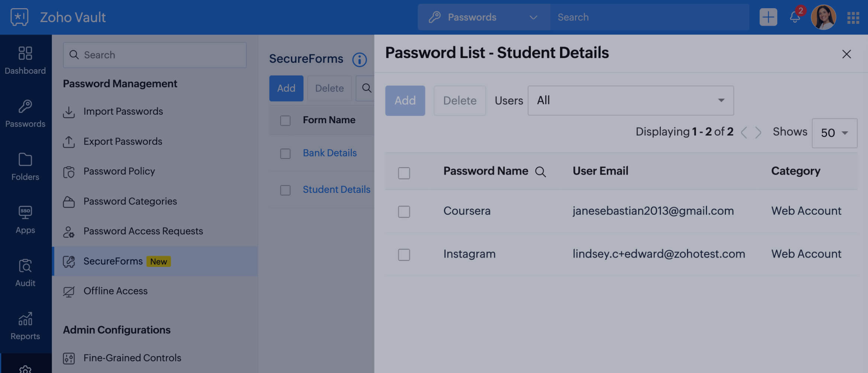Select Import Passwords in settings menu
868x373 pixels.
pos(123,111)
